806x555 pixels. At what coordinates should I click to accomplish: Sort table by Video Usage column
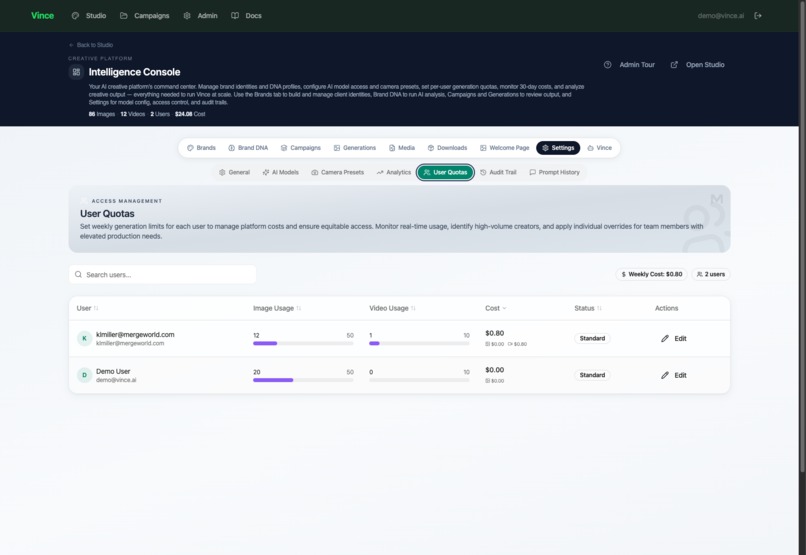click(392, 308)
